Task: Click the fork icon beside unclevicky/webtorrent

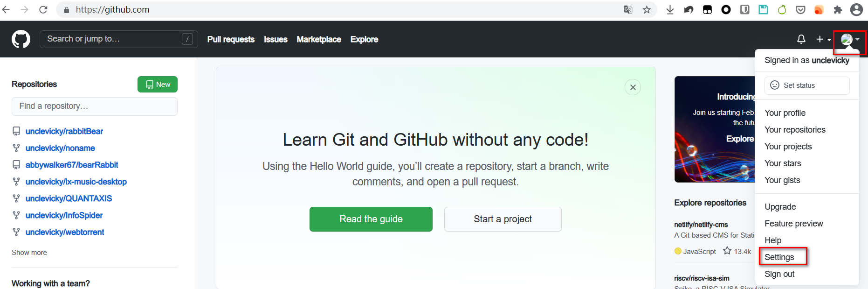Action: click(x=16, y=232)
